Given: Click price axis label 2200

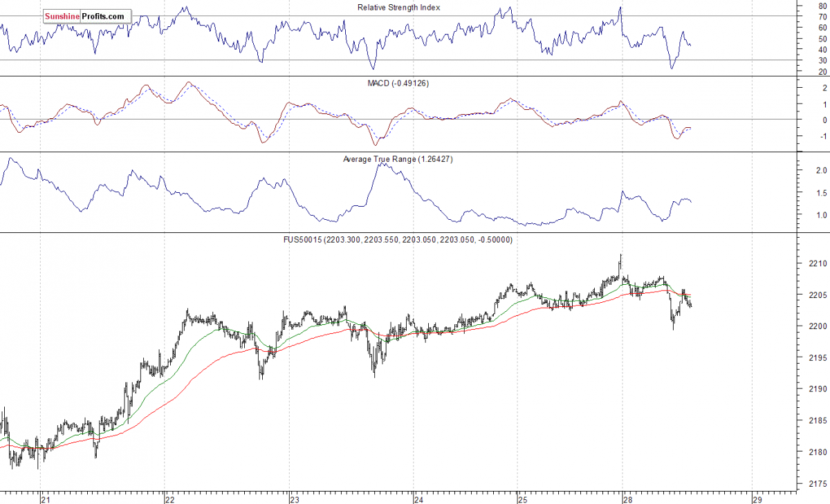Looking at the screenshot, I should [x=817, y=326].
